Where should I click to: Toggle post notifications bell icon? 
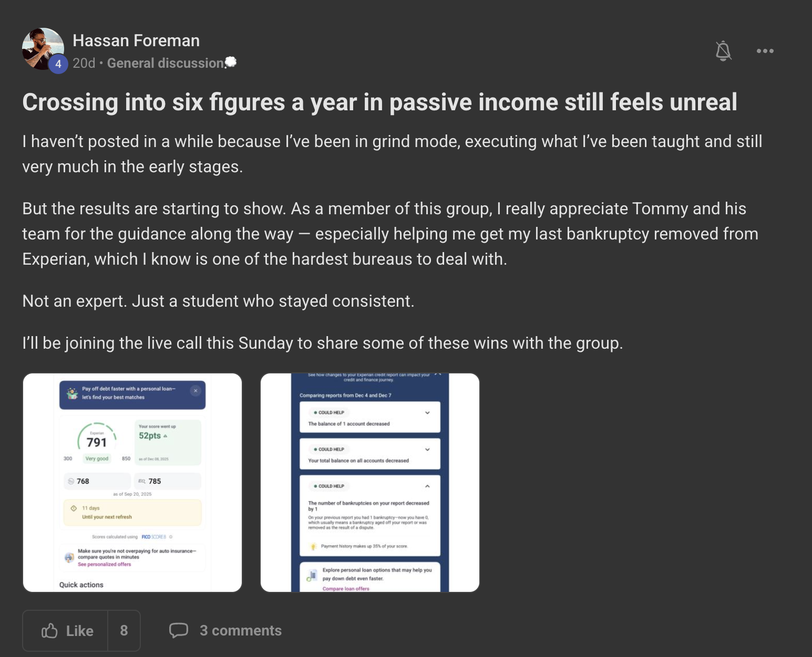click(723, 51)
